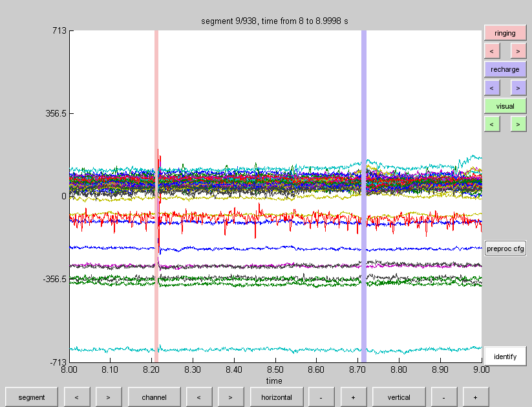Open the preproc cfg settings
The image size is (532, 407).
[505, 248]
